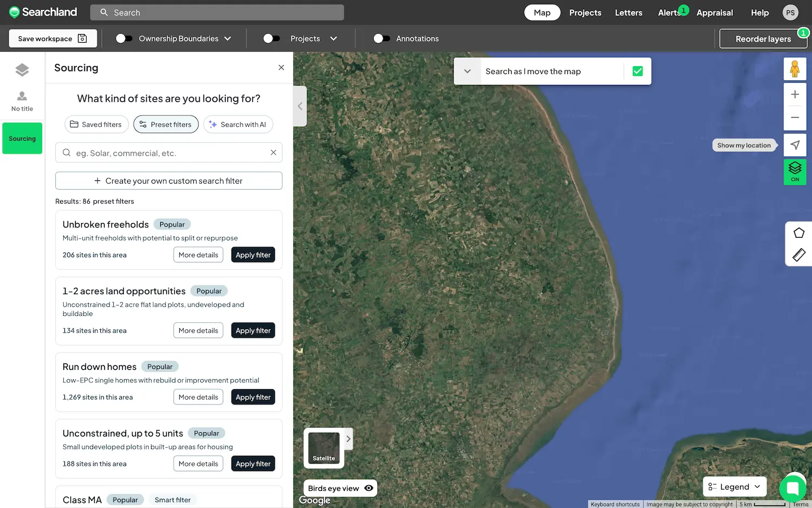Enable the Projects layer toggle

point(271,38)
